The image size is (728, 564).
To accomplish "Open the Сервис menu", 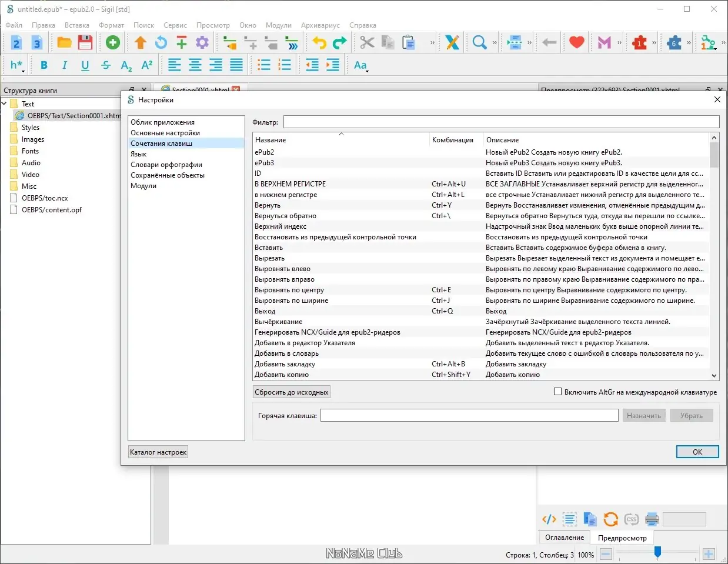I will 175,25.
